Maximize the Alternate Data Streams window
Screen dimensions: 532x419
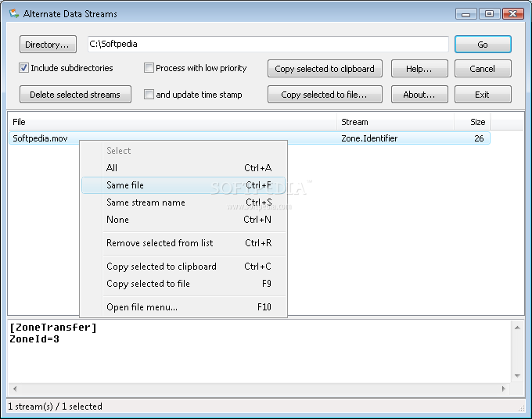coord(489,14)
